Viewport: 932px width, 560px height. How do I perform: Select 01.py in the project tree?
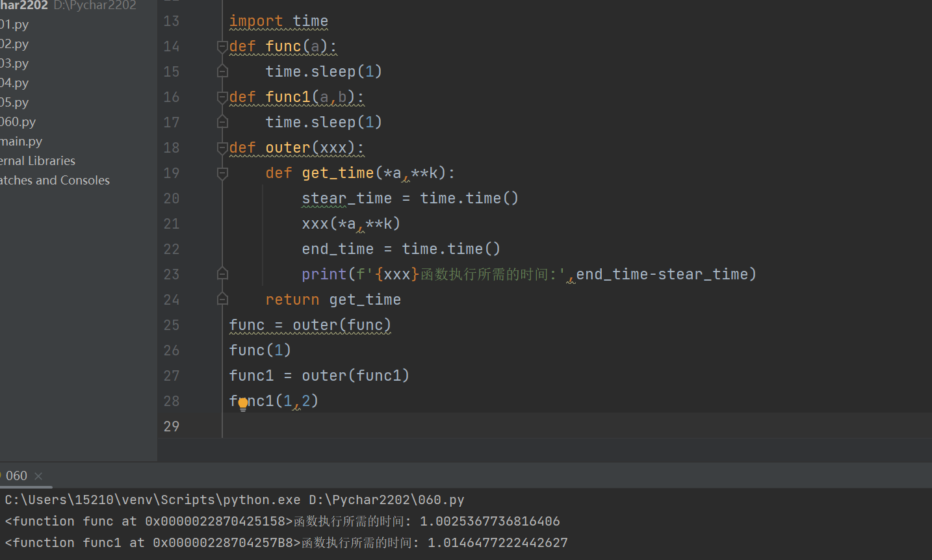[x=14, y=25]
